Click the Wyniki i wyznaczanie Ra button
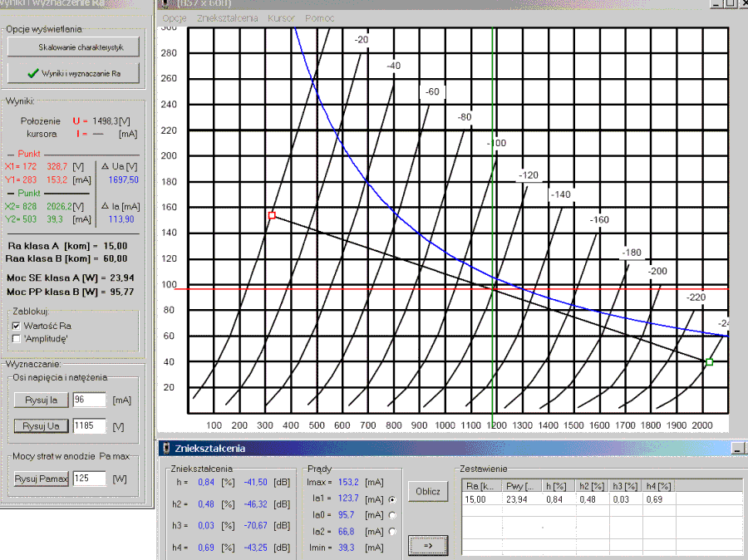 73,73
